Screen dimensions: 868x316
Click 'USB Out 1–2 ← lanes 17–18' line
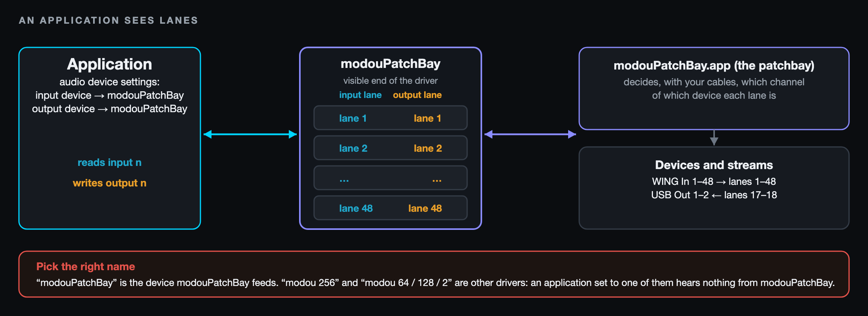click(714, 195)
